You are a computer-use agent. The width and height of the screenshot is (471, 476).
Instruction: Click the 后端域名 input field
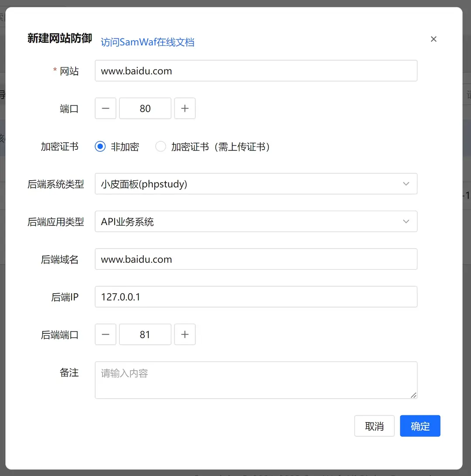click(256, 259)
